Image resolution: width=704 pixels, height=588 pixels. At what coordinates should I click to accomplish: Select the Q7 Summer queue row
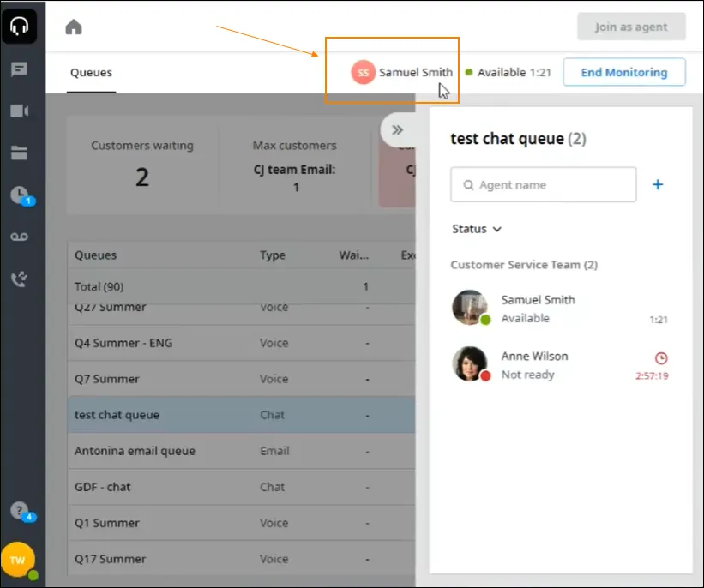tap(242, 379)
